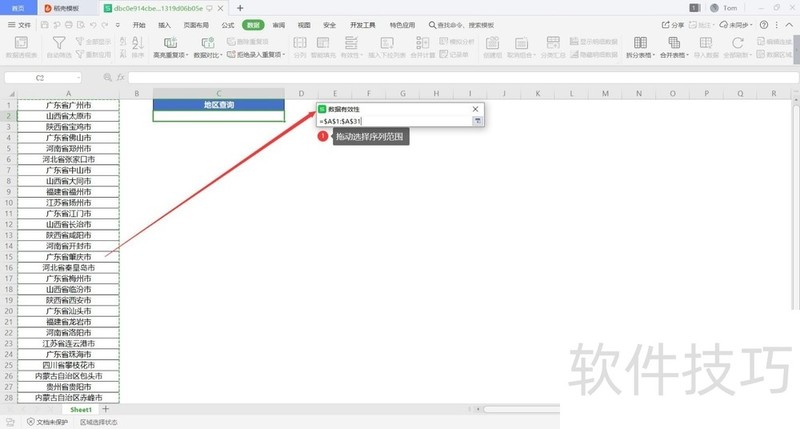The width and height of the screenshot is (800, 429).
Task: Open the 排序 custom sort tool
Action: (138, 47)
